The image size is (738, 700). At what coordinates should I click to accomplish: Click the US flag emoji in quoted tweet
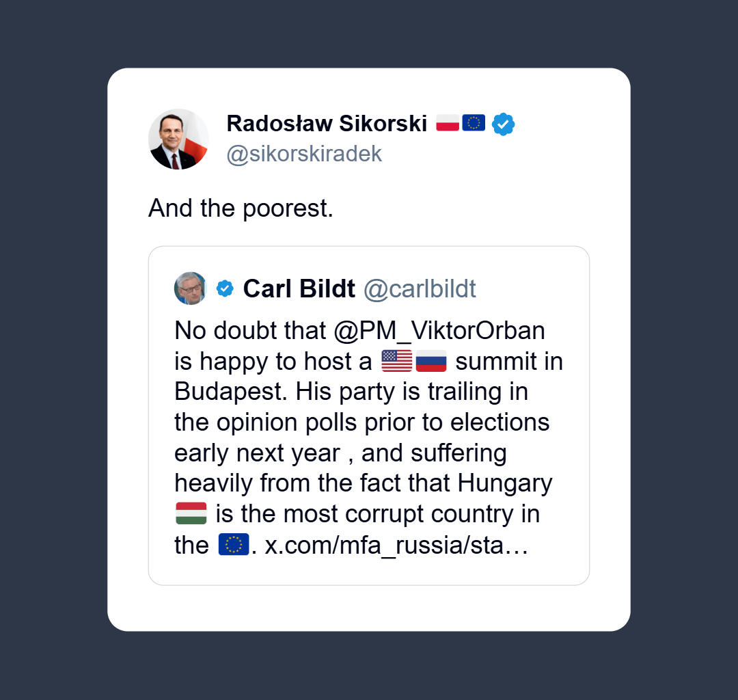(396, 361)
